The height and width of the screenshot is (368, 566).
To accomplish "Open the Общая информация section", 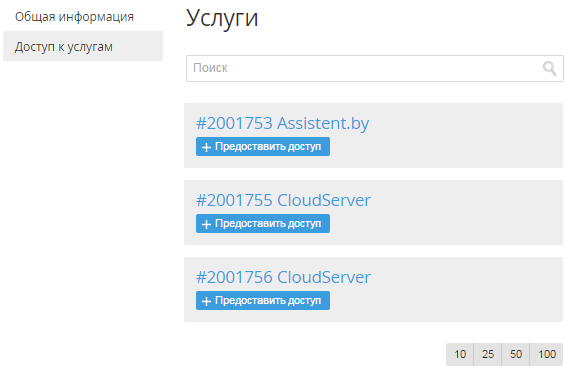I will pos(74,17).
